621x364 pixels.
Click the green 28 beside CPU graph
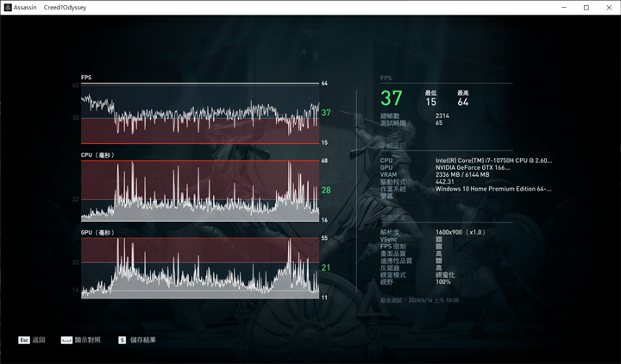click(326, 190)
